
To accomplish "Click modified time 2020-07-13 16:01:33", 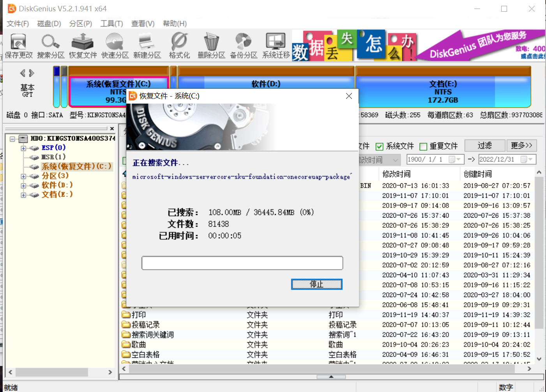I will coord(415,186).
